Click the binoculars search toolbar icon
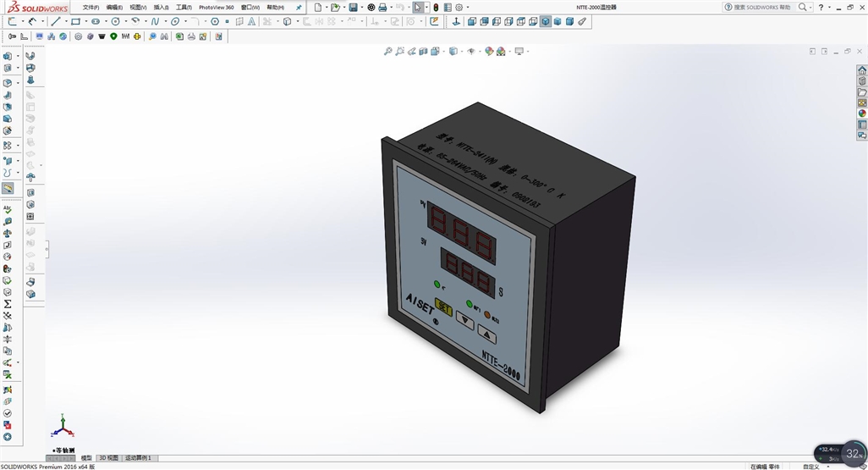The height and width of the screenshot is (470, 868). pyautogui.click(x=164, y=36)
